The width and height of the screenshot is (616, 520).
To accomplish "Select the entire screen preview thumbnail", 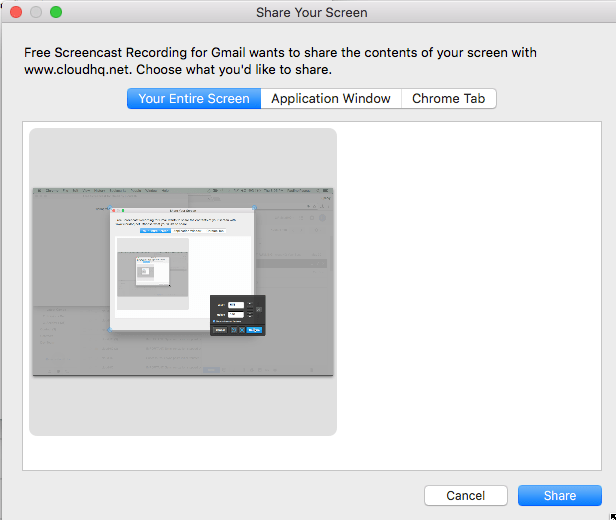I will coord(183,282).
